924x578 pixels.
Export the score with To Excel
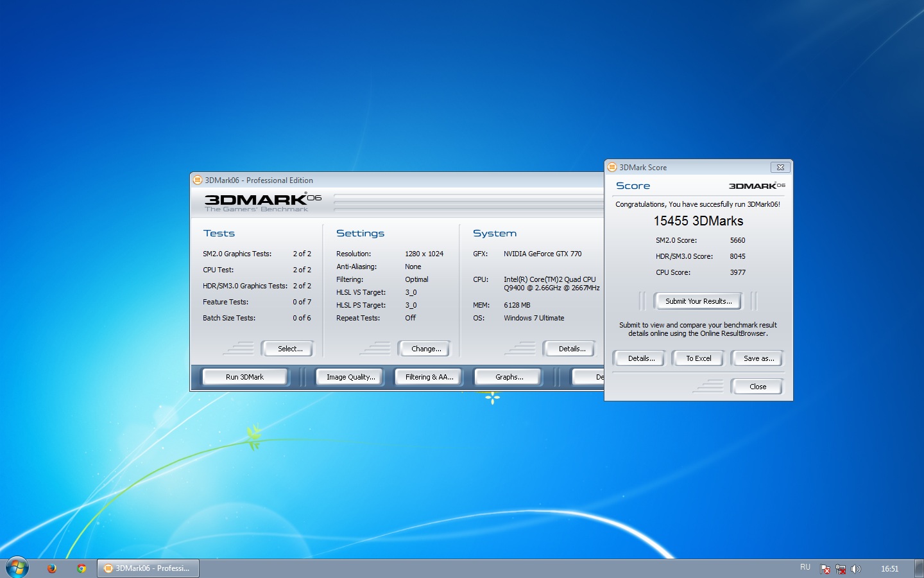click(698, 358)
